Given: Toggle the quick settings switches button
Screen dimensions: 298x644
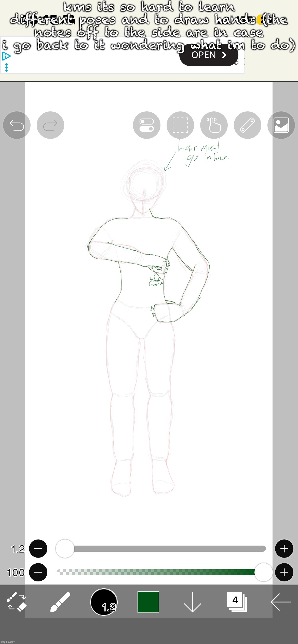Looking at the screenshot, I should (147, 125).
